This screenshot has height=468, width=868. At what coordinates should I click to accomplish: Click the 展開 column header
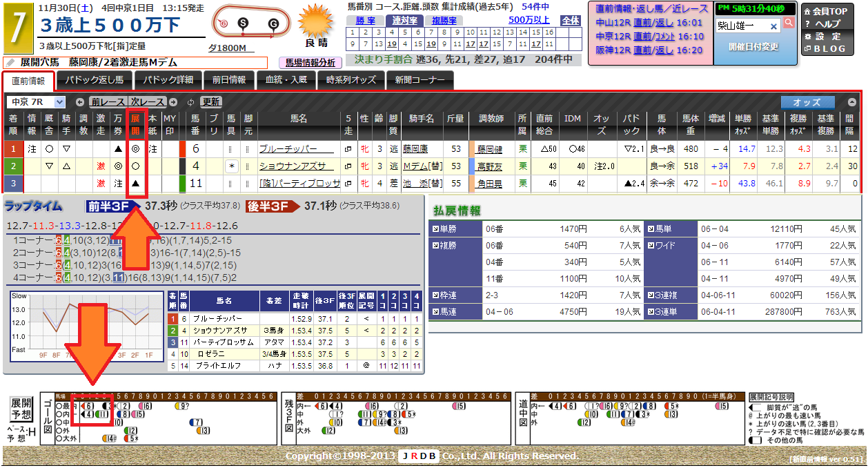(x=136, y=124)
